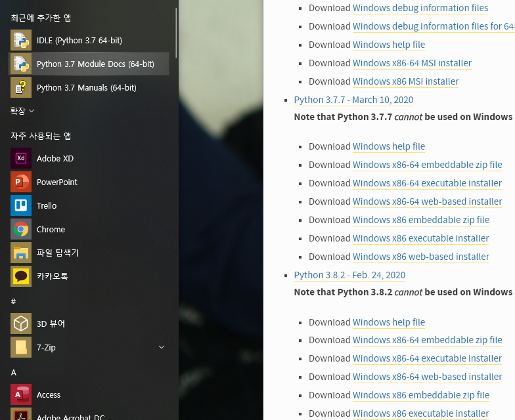Click the 'PowerPoint' app name
Viewport: 515px width, 420px height.
[57, 182]
